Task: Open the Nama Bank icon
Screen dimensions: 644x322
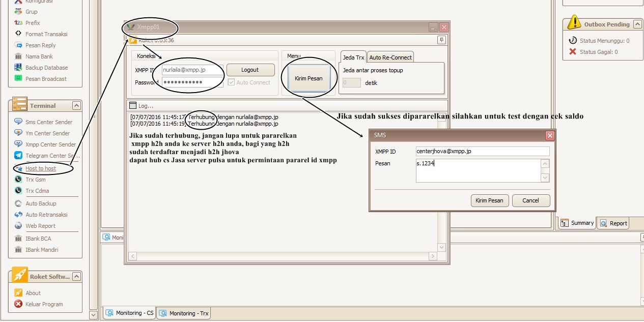Action: (x=18, y=56)
